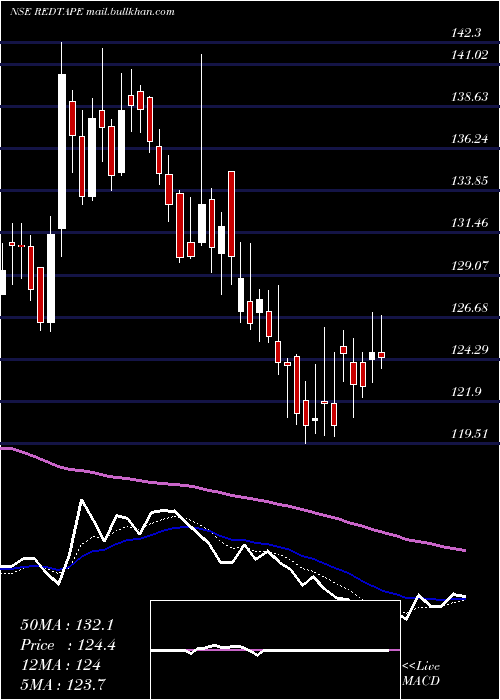Click the Price : 124.4 readout

pyautogui.click(x=68, y=645)
